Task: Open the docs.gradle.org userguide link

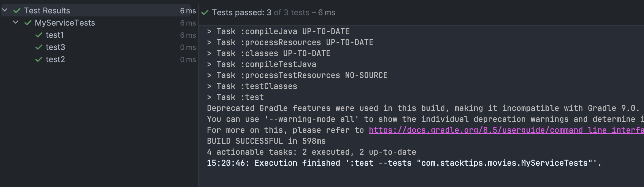Action: (x=506, y=130)
